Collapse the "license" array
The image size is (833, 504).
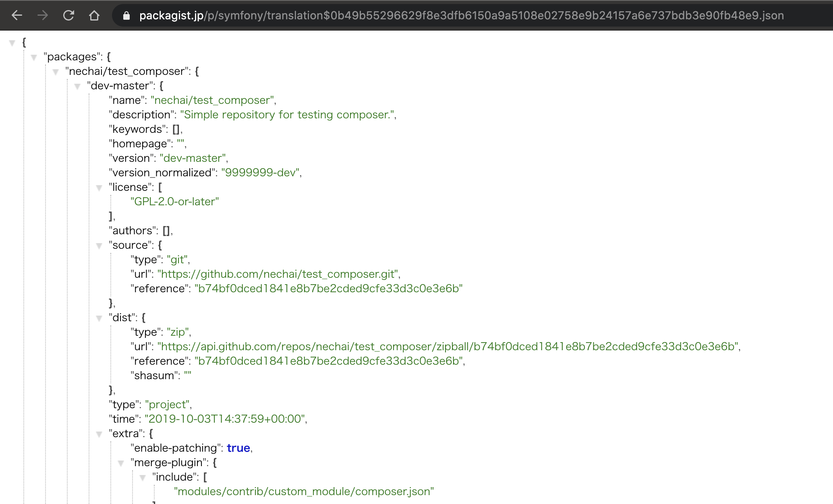[99, 188]
